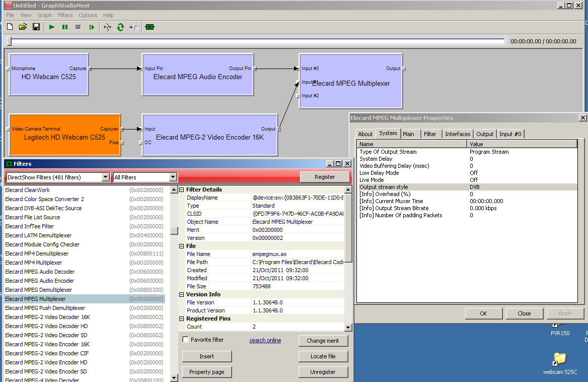Open the Help menu
The height and width of the screenshot is (382, 588).
point(109,15)
